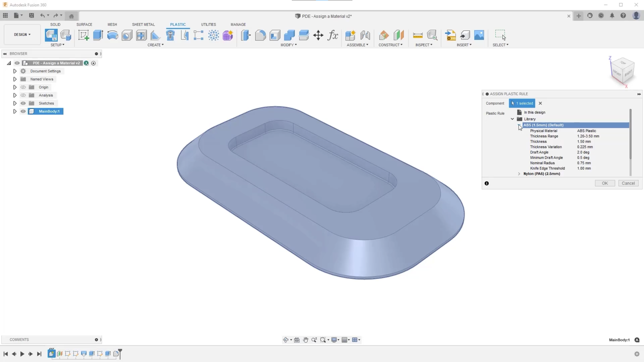644x362 pixels.
Task: Open the DESIGN workspace dropdown
Action: tap(22, 34)
